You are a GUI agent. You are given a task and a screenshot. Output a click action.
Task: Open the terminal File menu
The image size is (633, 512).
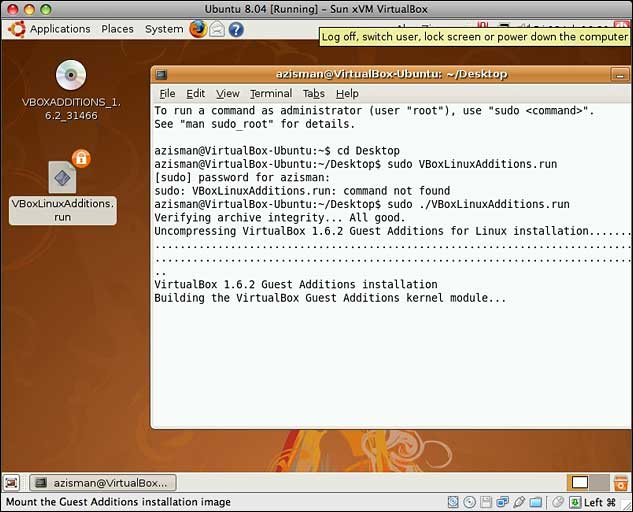click(167, 94)
